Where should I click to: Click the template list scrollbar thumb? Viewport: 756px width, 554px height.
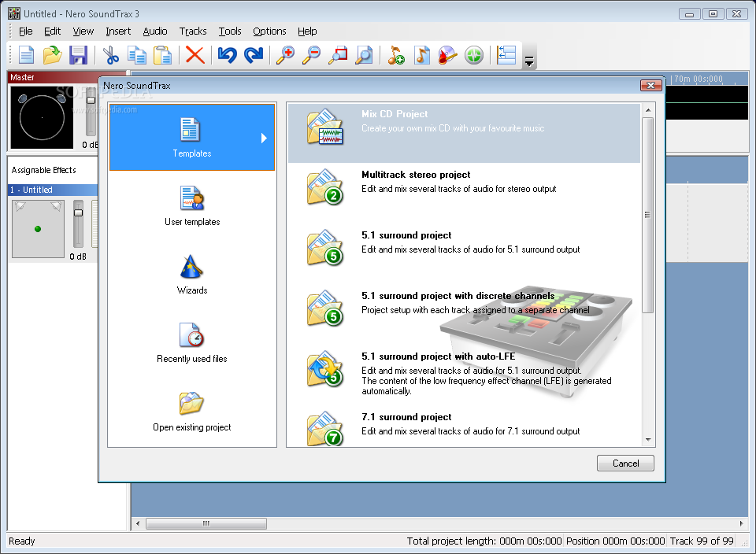coord(648,215)
